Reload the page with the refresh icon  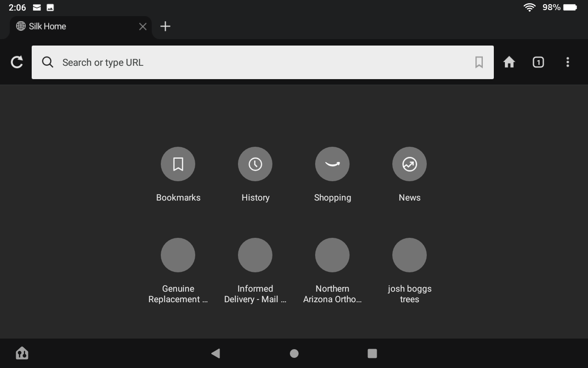click(x=17, y=62)
